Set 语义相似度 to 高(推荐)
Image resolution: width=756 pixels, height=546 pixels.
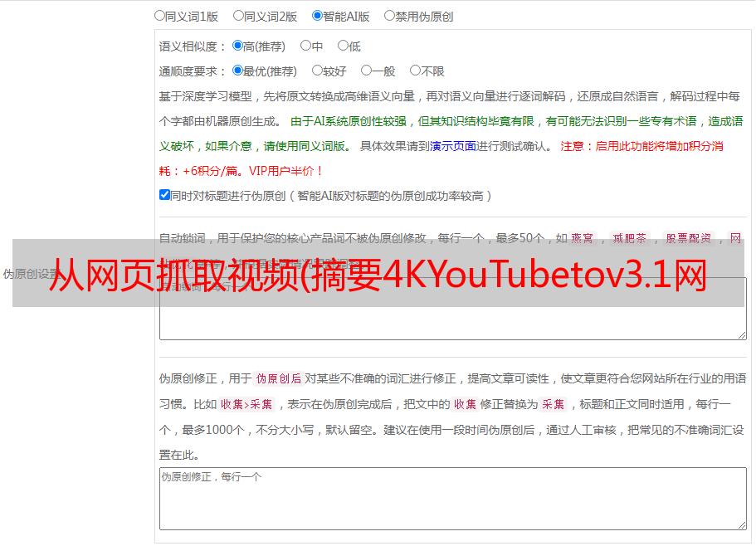237,46
